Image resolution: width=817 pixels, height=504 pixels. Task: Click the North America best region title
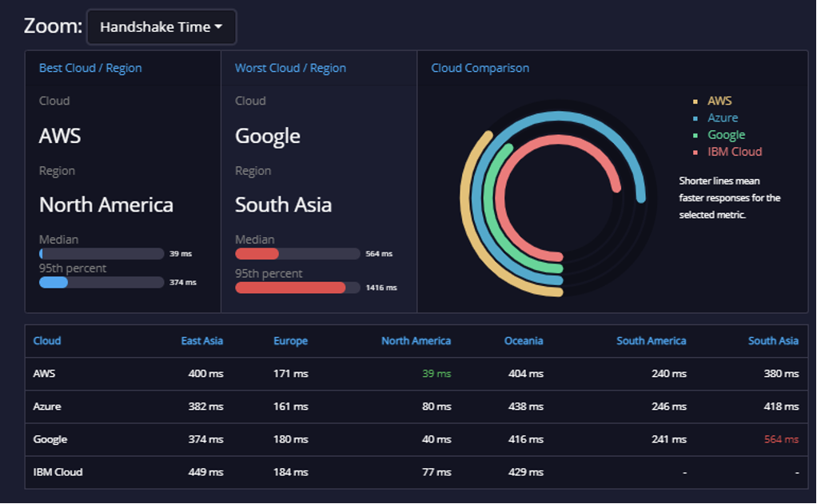coord(106,205)
